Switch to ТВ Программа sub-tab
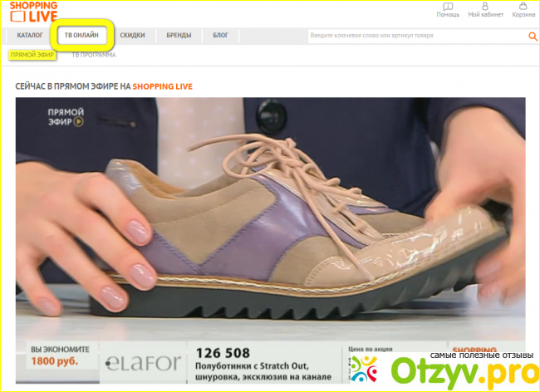This screenshot has width=540, height=392. pos(93,55)
